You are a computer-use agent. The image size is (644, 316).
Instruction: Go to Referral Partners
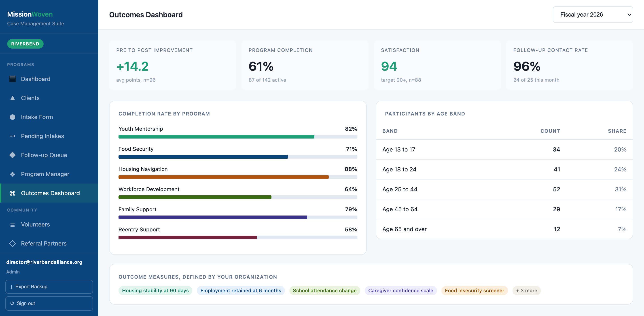49,243
